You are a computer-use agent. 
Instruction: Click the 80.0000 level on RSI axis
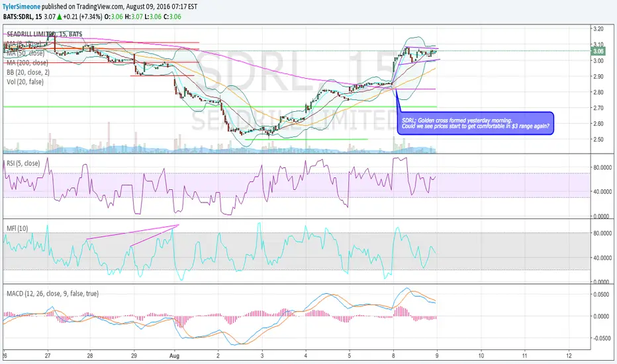(x=602, y=167)
